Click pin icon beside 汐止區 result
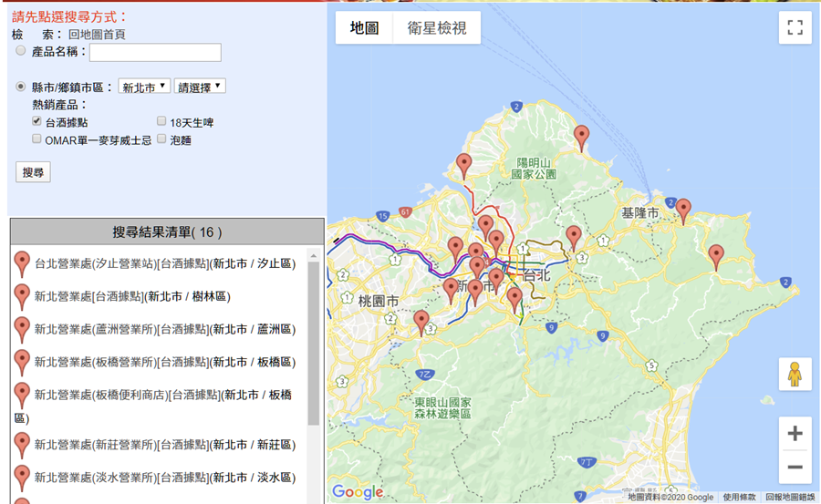The width and height of the screenshot is (821, 504). (x=22, y=263)
